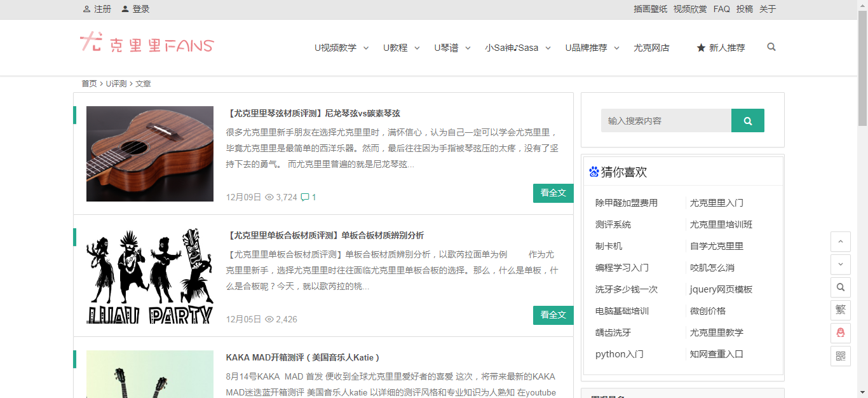Click the 知网查重入口 recommended link
Viewport: 868px width, 398px height.
(717, 354)
